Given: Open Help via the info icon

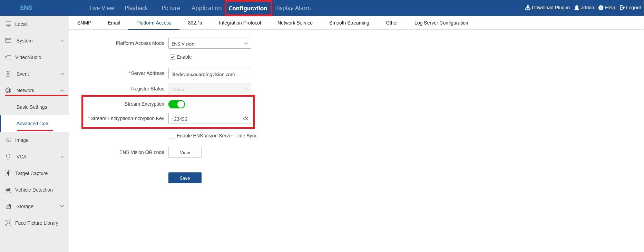Looking at the screenshot, I should [601, 8].
